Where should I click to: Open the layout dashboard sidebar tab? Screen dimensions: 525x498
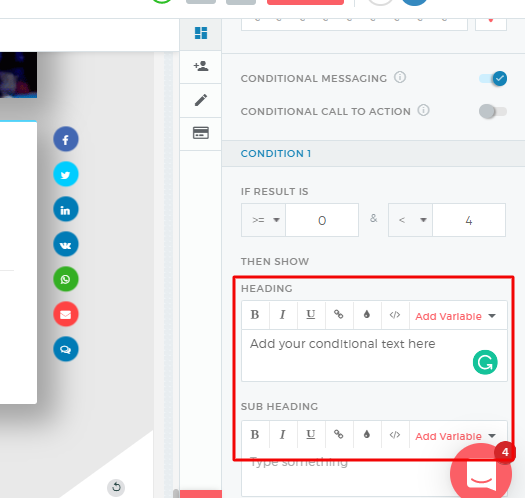201,33
